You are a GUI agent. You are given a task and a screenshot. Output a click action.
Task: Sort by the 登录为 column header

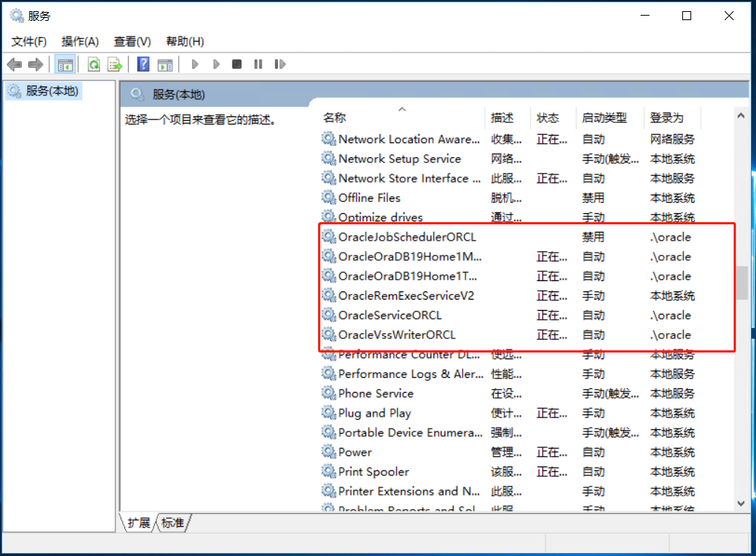tap(672, 118)
